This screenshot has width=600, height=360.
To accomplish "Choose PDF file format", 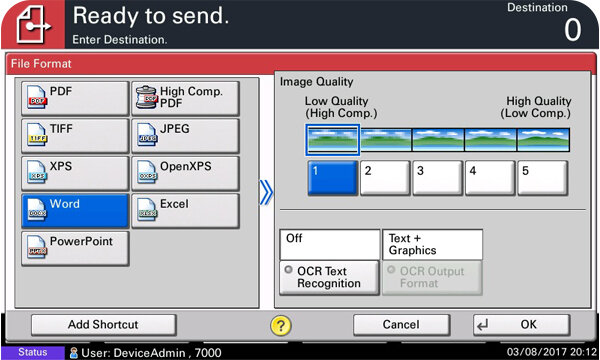I will (75, 98).
